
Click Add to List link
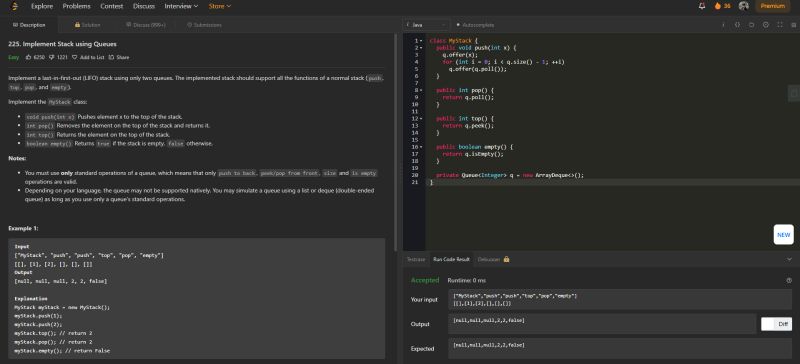[88, 57]
